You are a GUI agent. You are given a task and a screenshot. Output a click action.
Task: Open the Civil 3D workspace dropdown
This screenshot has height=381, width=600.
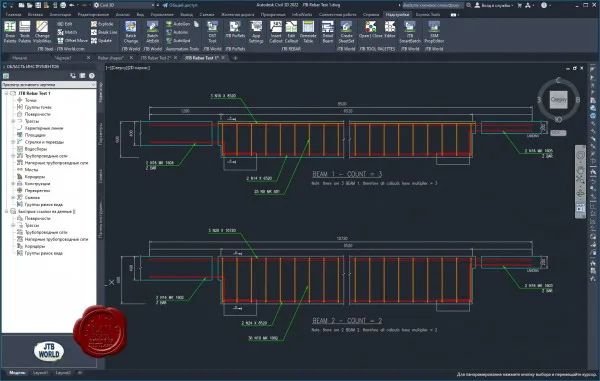[124, 5]
